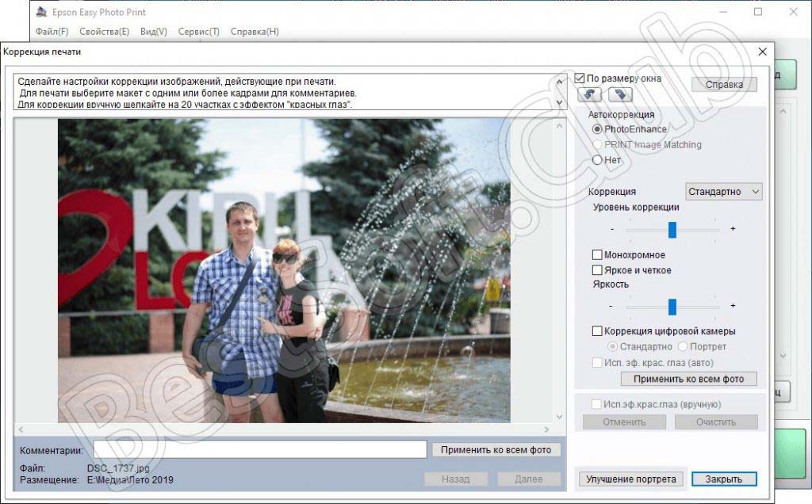
Task: Click the Epson Easy Photo Print app icon
Action: point(41,11)
